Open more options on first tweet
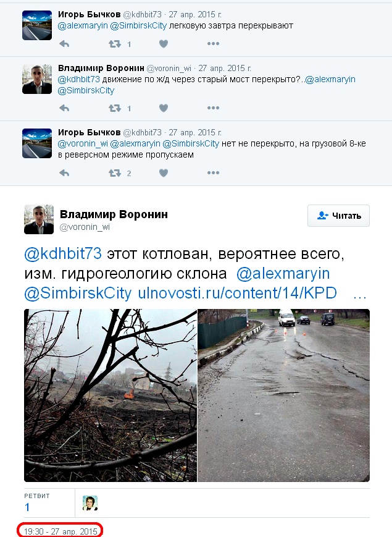392x537 pixels. click(x=213, y=43)
